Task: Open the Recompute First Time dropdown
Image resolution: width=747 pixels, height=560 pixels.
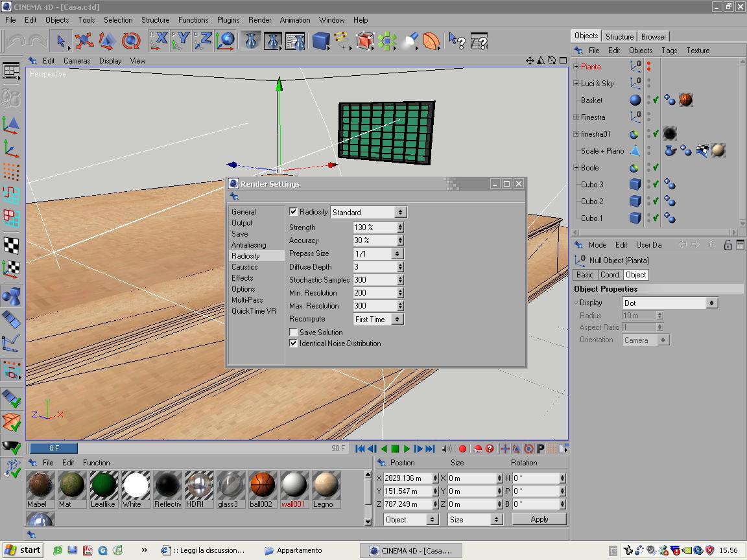Action: click(379, 319)
